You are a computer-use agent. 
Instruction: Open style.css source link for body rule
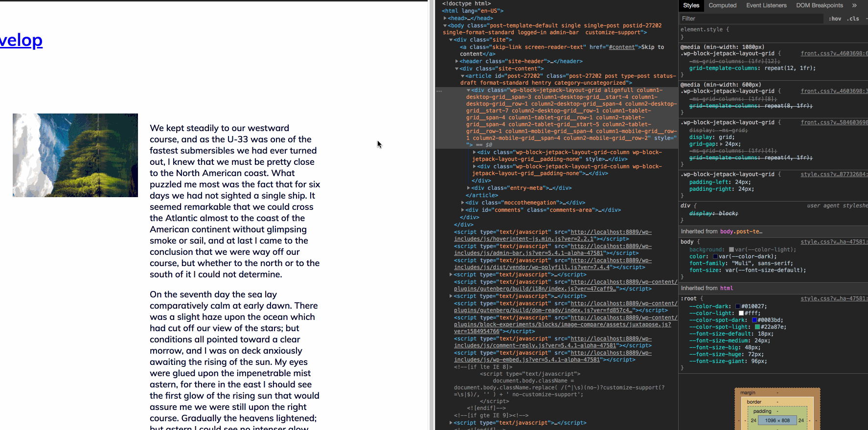pos(834,242)
